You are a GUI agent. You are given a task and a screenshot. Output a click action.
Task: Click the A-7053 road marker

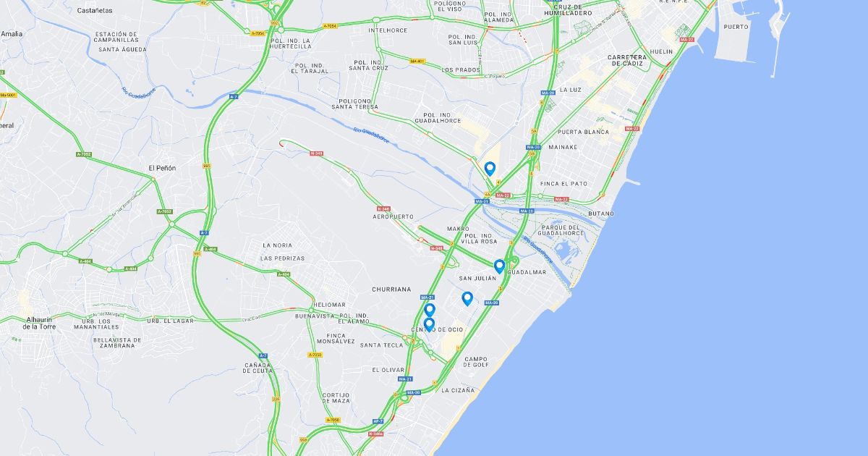315,355
